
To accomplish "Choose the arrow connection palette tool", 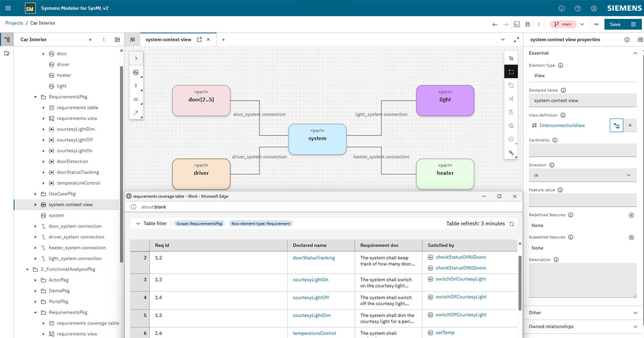I will pyautogui.click(x=136, y=113).
